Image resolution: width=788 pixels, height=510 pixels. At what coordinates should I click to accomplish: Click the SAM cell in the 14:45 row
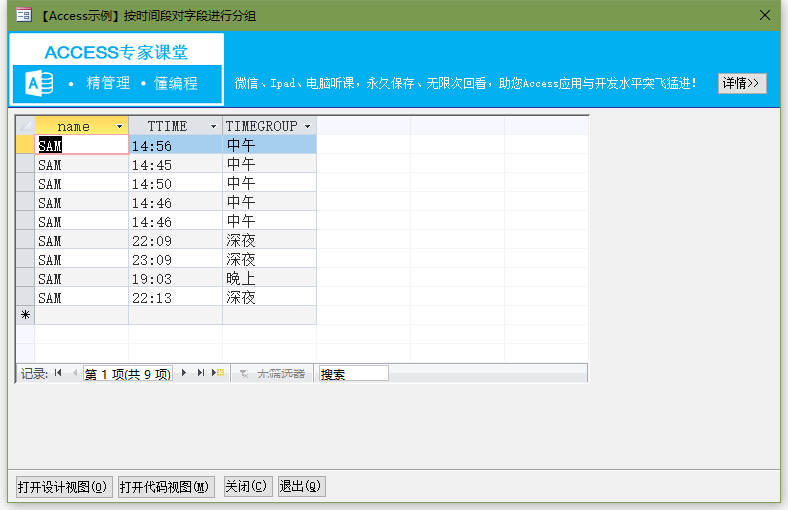point(82,164)
